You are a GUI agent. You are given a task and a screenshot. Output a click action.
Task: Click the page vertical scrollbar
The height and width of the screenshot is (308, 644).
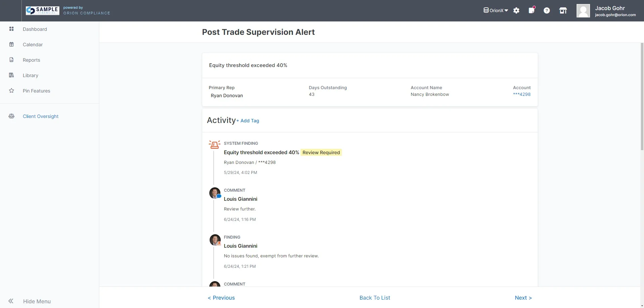[642, 97]
